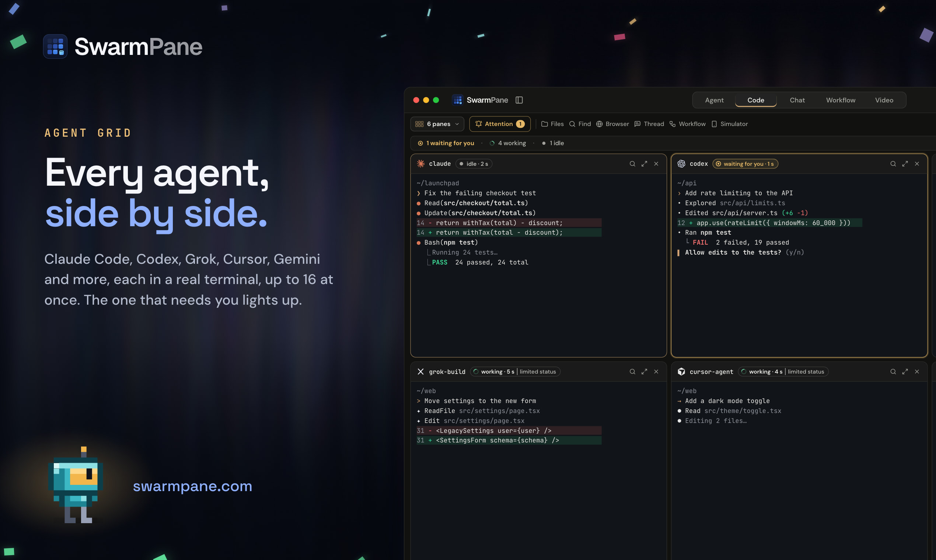Image resolution: width=936 pixels, height=560 pixels.
Task: Expand the claude pane to full size
Action: point(644,164)
